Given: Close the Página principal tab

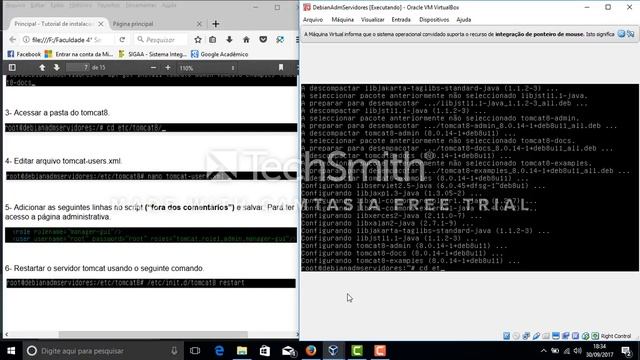Looking at the screenshot, I should coord(199,24).
